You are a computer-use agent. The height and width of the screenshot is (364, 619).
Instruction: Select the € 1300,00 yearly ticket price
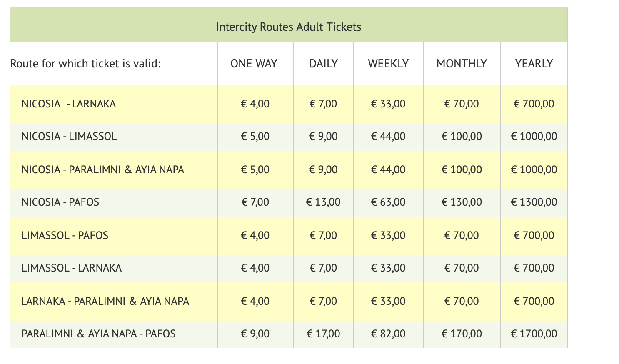[534, 202]
